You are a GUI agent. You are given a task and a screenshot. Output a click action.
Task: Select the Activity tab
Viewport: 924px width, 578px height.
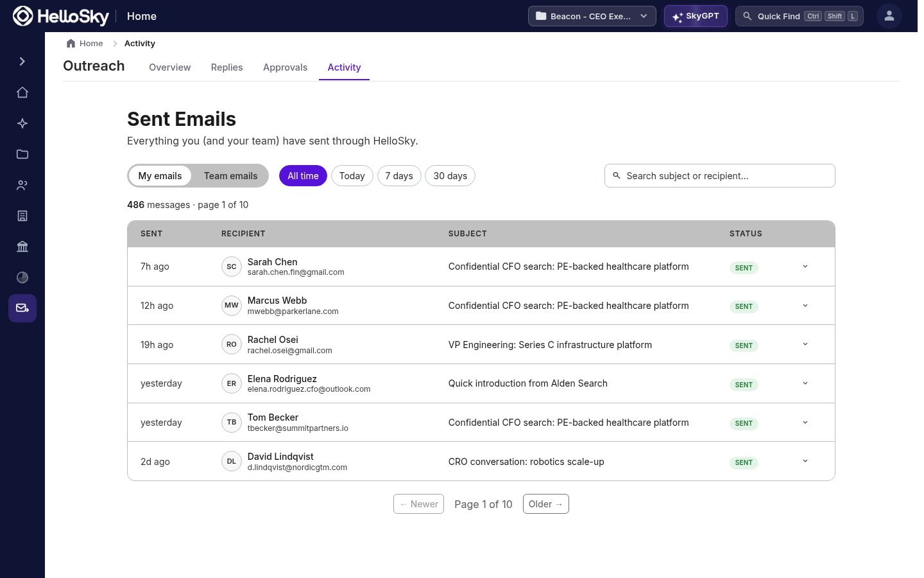(x=345, y=67)
